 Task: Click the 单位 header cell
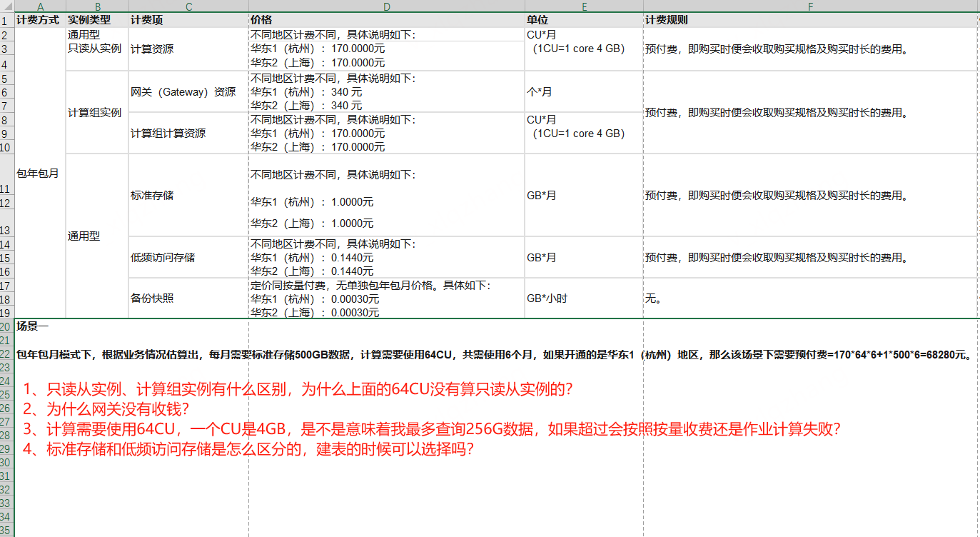click(583, 20)
